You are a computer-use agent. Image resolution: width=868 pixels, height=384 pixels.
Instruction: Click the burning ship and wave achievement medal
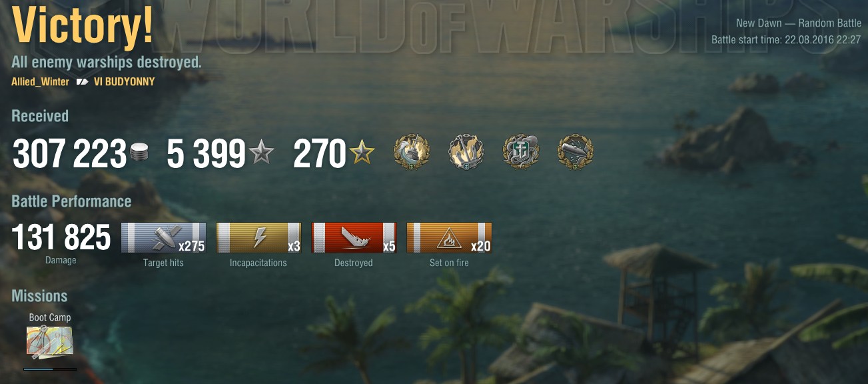pyautogui.click(x=412, y=152)
